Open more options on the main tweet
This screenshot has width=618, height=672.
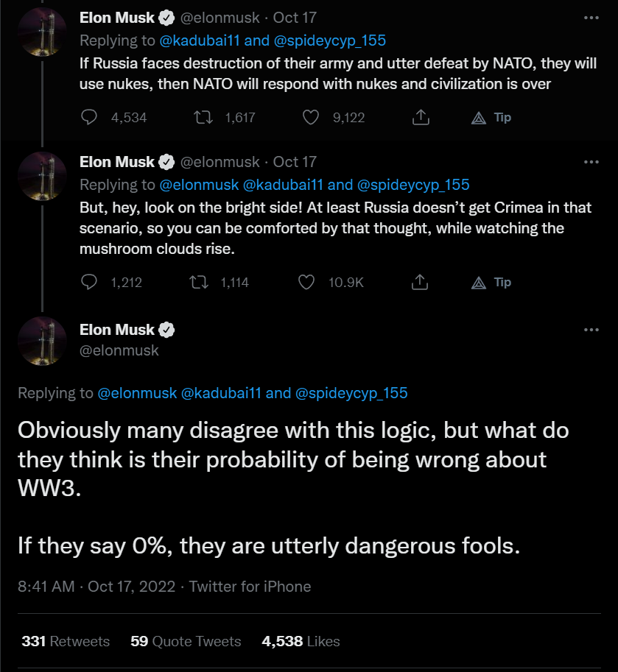coord(591,330)
